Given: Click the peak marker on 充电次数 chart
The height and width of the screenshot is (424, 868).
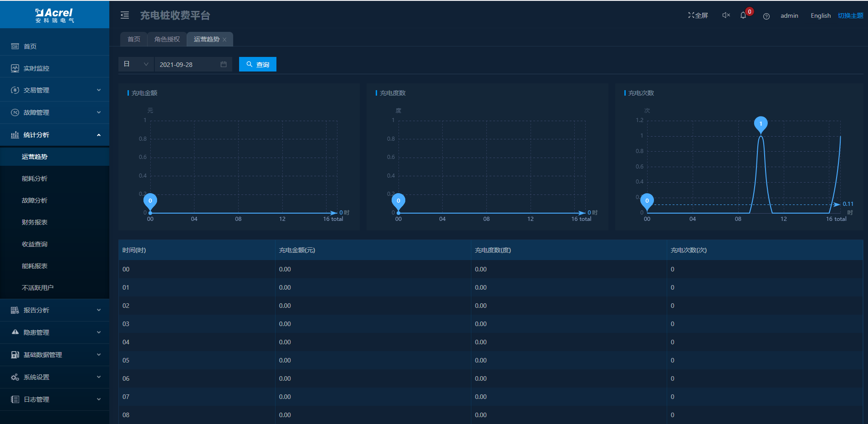Looking at the screenshot, I should point(761,124).
